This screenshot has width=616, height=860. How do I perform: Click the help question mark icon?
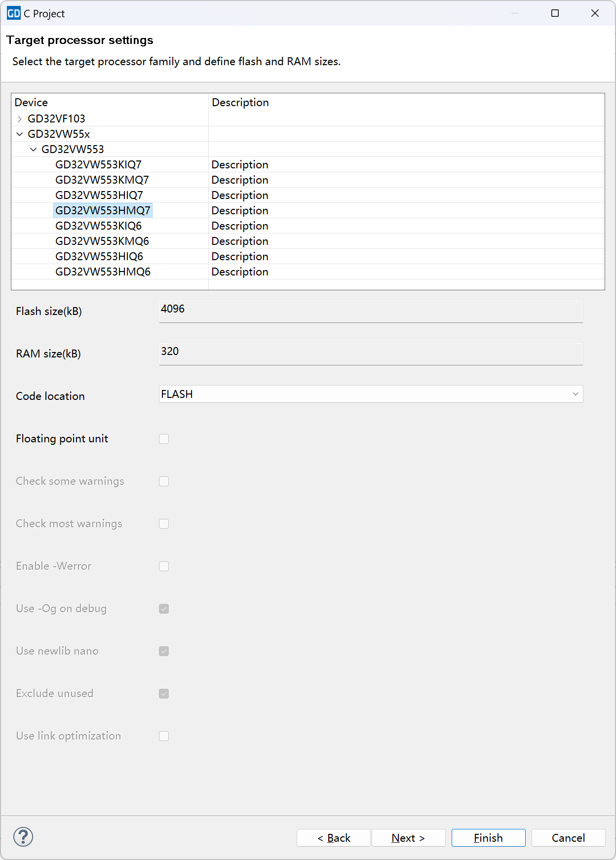23,837
